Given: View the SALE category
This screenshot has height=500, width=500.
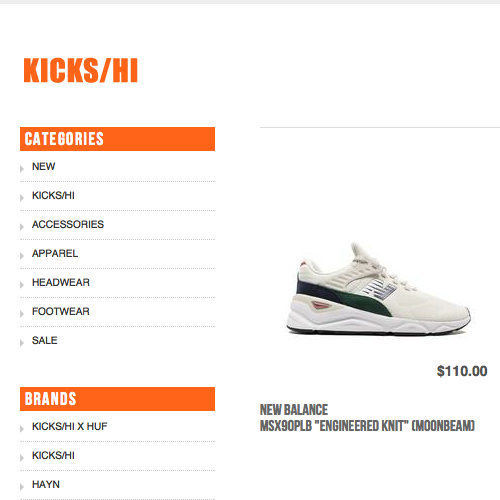Looking at the screenshot, I should [x=45, y=340].
